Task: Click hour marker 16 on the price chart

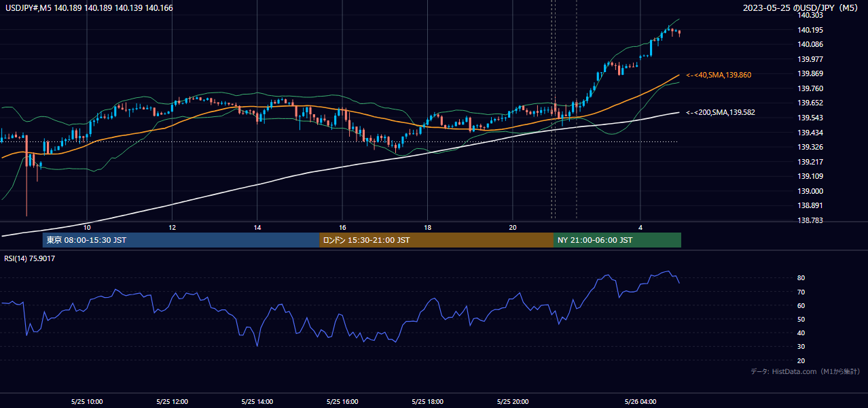Action: point(342,227)
